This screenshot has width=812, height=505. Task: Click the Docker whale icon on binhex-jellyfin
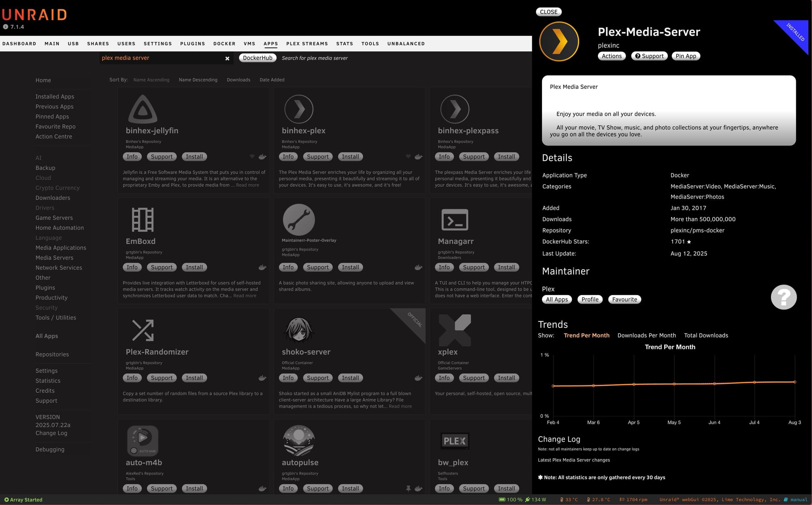263,157
